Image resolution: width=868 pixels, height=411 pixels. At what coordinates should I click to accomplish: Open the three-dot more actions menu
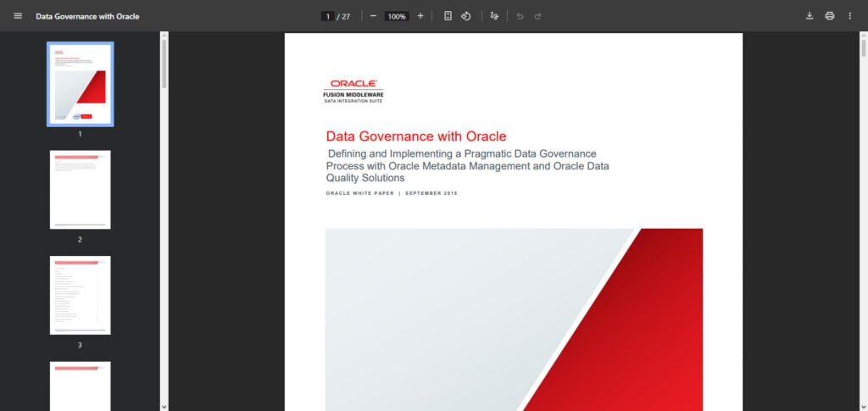click(x=849, y=16)
